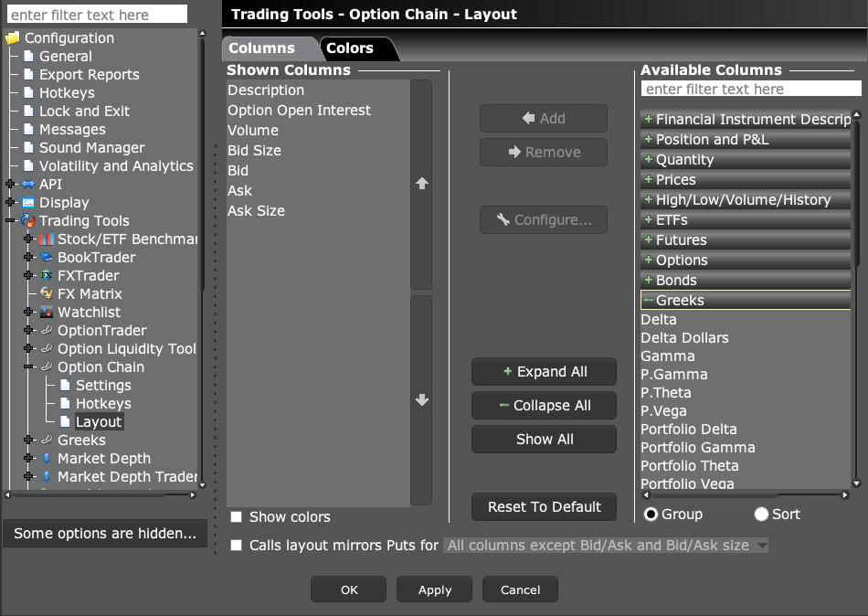The height and width of the screenshot is (616, 868).
Task: Open Volatility and Analytics settings
Action: tap(116, 165)
